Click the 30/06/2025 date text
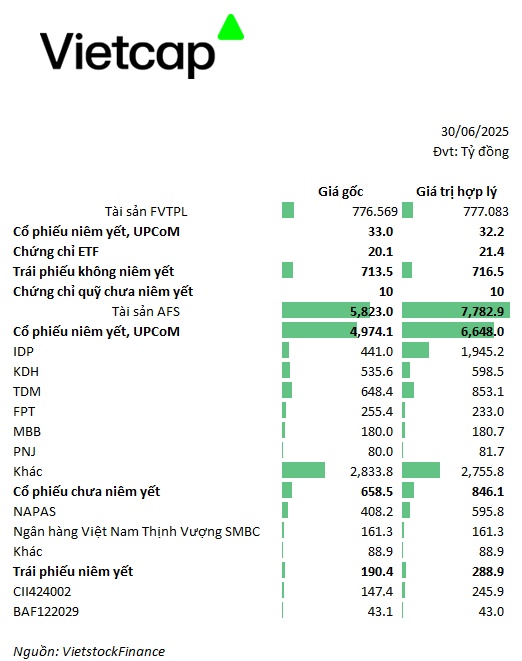522x661 pixels. click(x=475, y=132)
